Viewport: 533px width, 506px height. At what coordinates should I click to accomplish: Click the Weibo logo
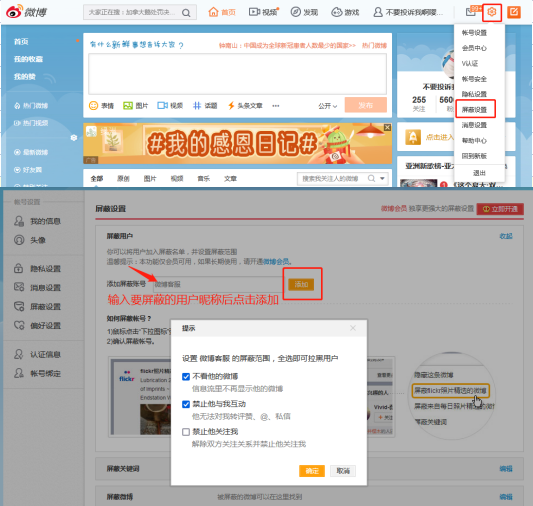(27, 12)
